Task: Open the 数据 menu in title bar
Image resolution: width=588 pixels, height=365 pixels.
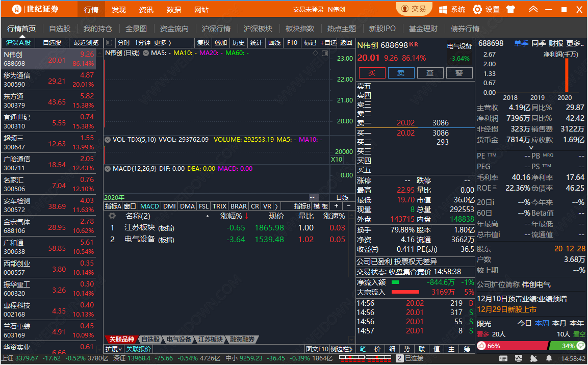Action: (173, 10)
